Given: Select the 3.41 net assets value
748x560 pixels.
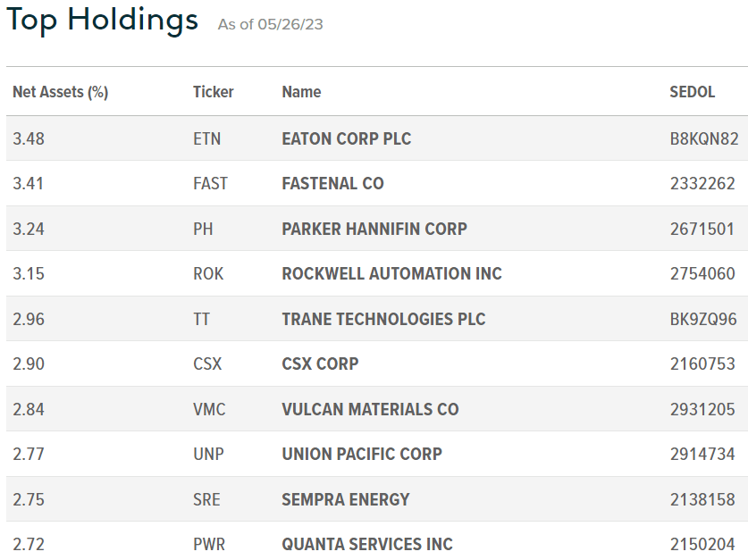Looking at the screenshot, I should (28, 183).
